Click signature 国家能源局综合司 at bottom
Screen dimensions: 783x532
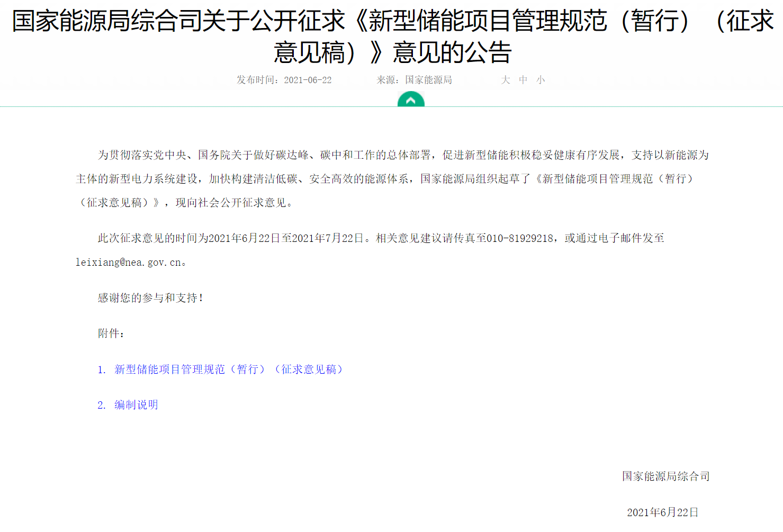(x=666, y=476)
